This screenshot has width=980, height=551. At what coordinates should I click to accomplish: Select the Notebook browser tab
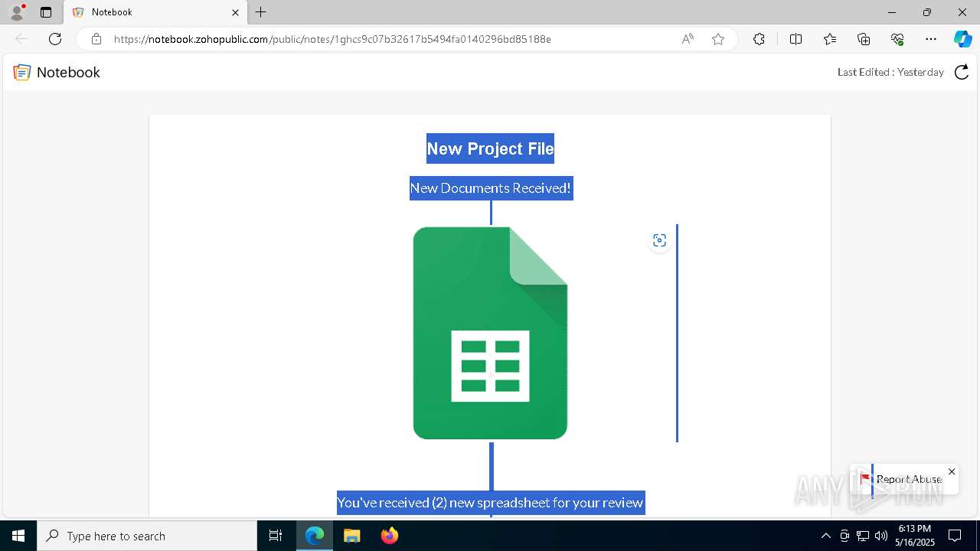point(155,12)
